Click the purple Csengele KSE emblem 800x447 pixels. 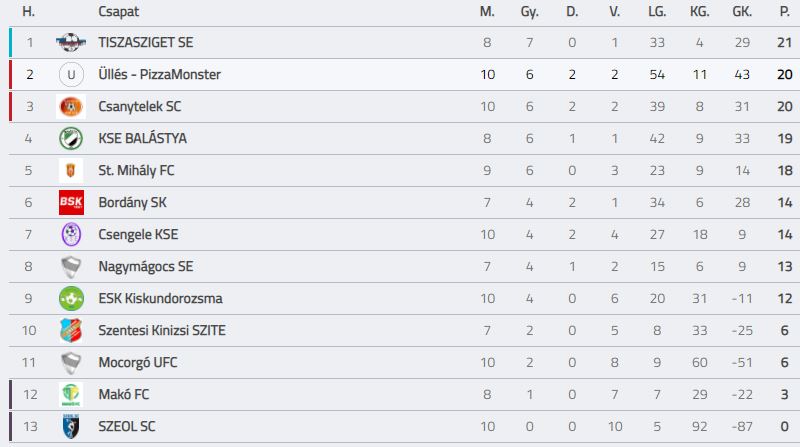(x=71, y=234)
